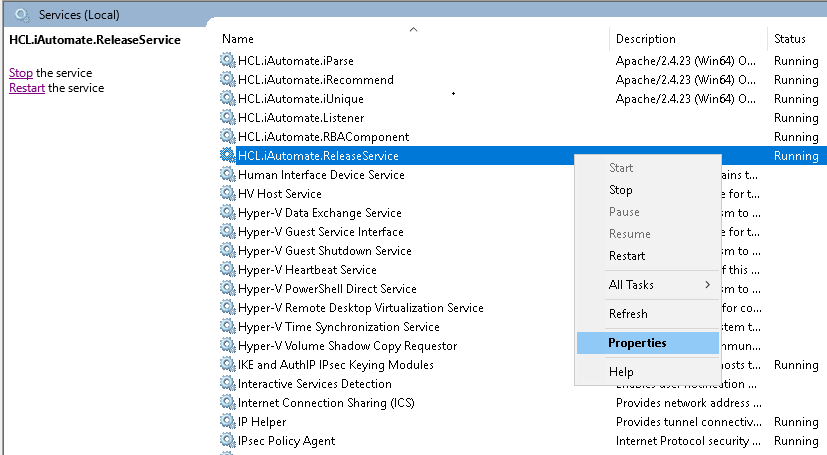
Task: Expand the All Tasks submenu arrow
Action: coord(708,285)
